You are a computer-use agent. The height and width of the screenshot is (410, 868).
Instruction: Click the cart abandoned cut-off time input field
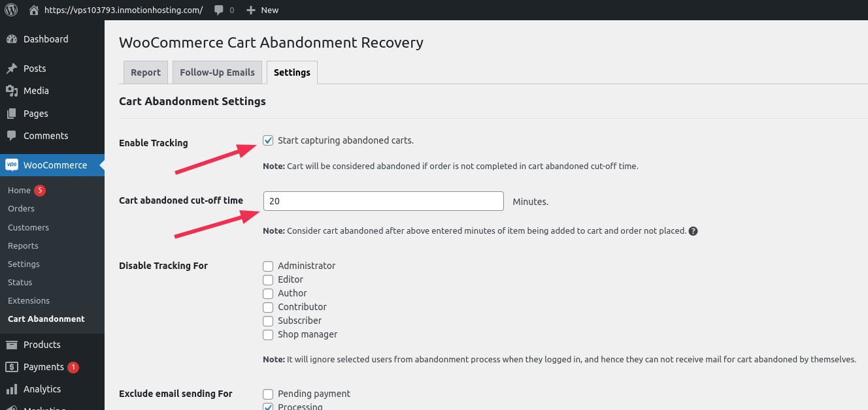(383, 201)
